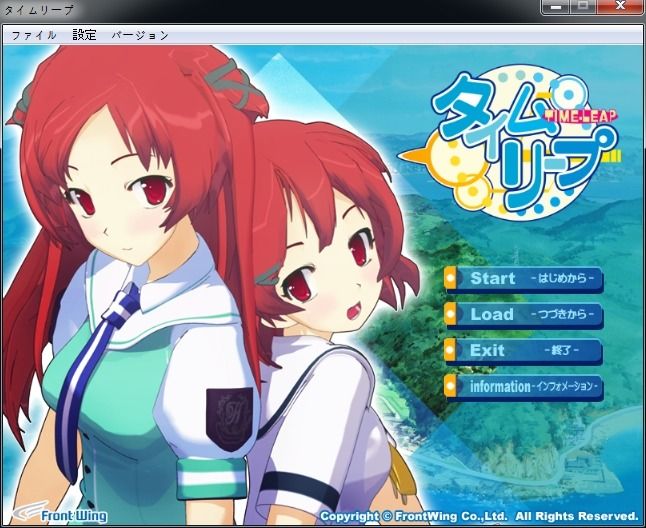Open saved games with Load button
The height and width of the screenshot is (528, 646).
(524, 315)
